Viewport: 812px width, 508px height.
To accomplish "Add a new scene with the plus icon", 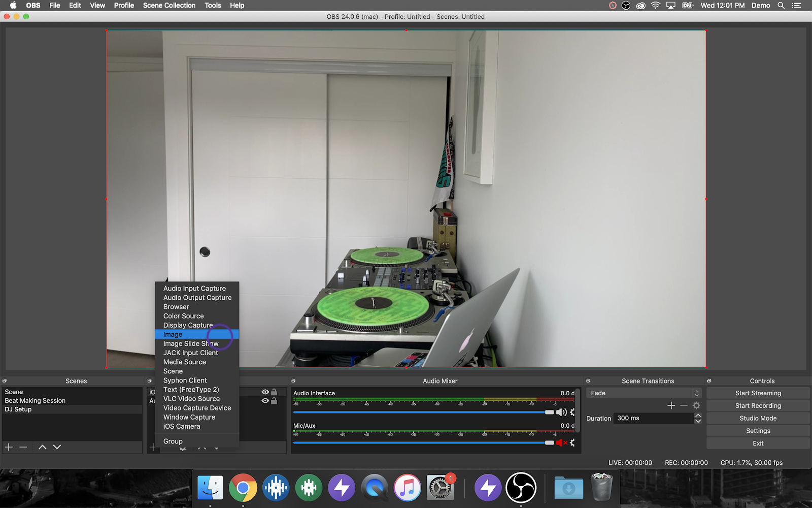I will pos(9,447).
